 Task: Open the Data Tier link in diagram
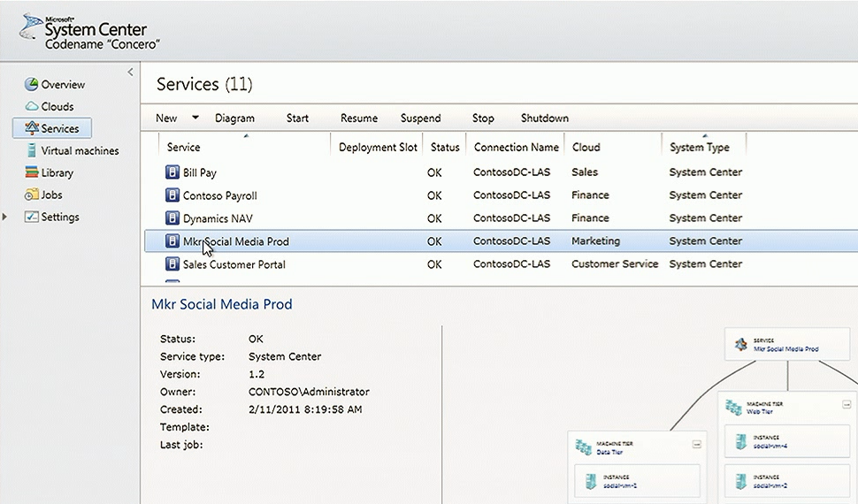click(609, 452)
